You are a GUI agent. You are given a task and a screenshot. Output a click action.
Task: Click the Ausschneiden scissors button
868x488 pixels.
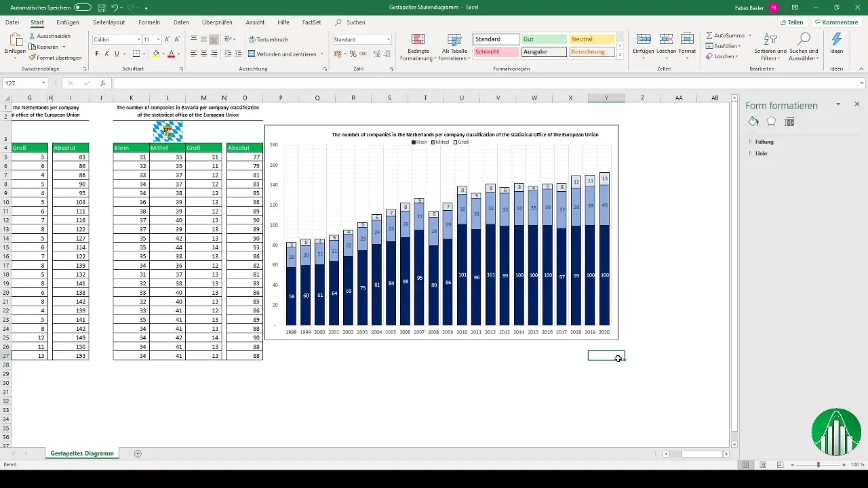50,36
